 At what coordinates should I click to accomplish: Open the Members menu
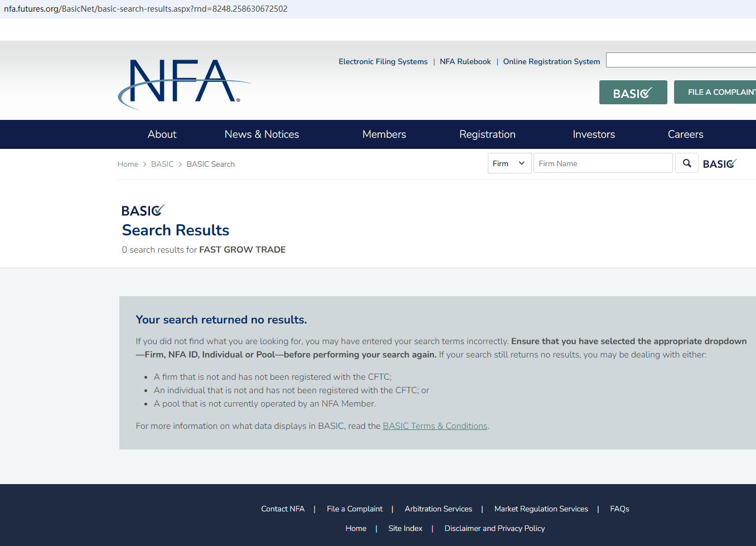click(x=384, y=134)
